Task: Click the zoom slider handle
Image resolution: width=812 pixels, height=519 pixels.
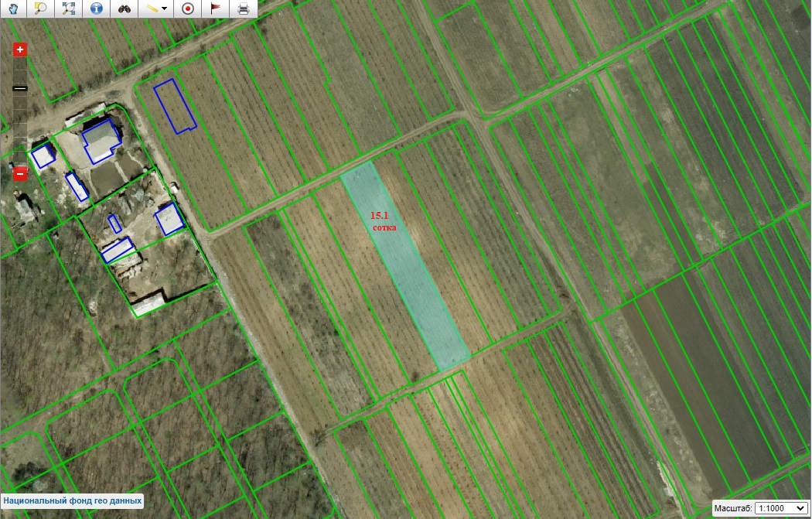Action: 20,89
